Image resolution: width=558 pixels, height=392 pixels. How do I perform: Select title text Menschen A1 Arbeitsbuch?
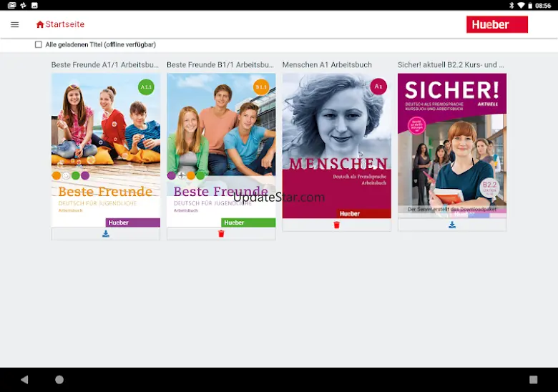point(327,65)
